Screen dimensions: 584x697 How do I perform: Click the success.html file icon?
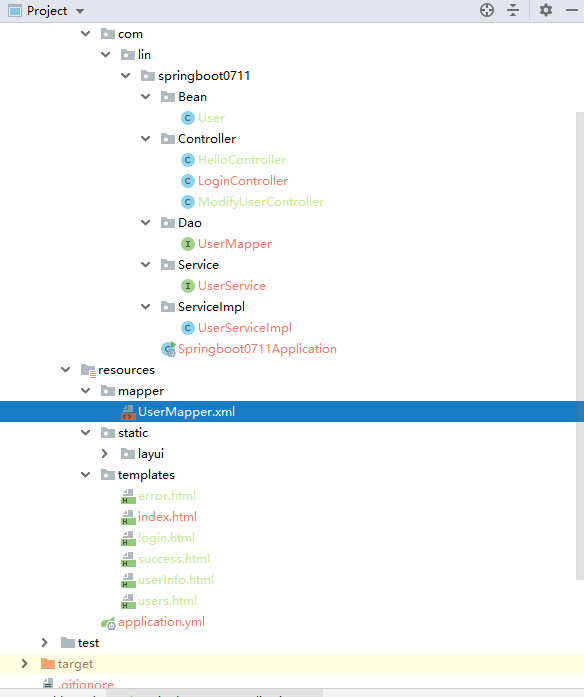128,559
